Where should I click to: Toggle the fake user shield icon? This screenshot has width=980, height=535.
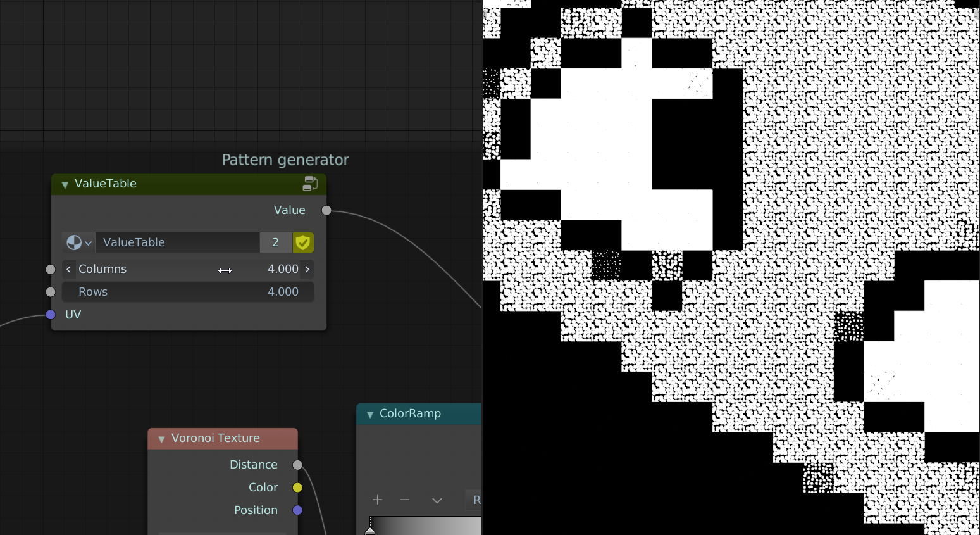pos(303,242)
